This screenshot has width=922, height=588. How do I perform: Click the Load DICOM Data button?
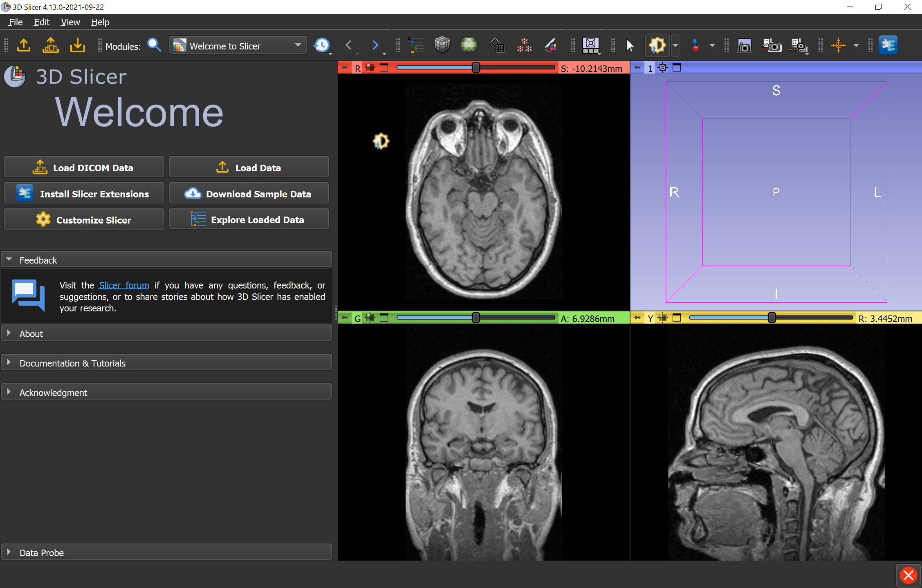click(84, 167)
